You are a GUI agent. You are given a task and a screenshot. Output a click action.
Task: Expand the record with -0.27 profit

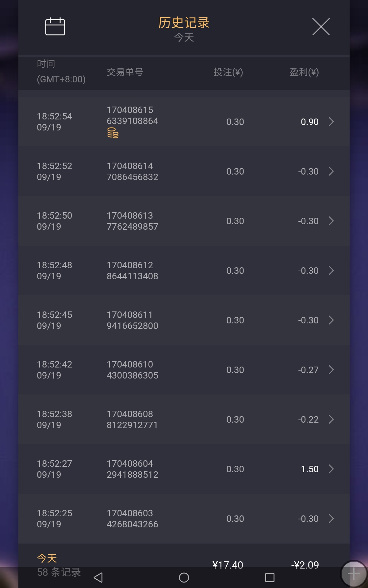(x=331, y=370)
